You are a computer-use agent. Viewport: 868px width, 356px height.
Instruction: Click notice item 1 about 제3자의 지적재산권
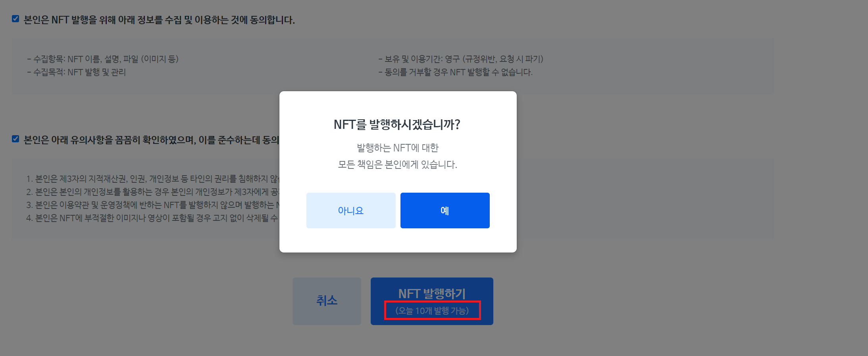tap(153, 179)
